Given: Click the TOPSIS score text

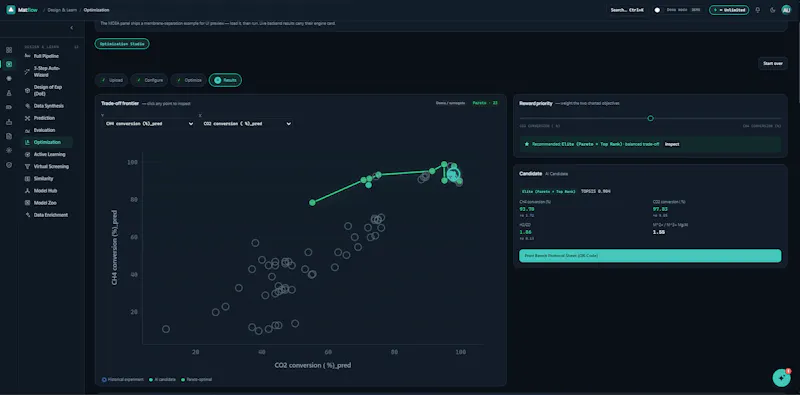Looking at the screenshot, I should 596,191.
